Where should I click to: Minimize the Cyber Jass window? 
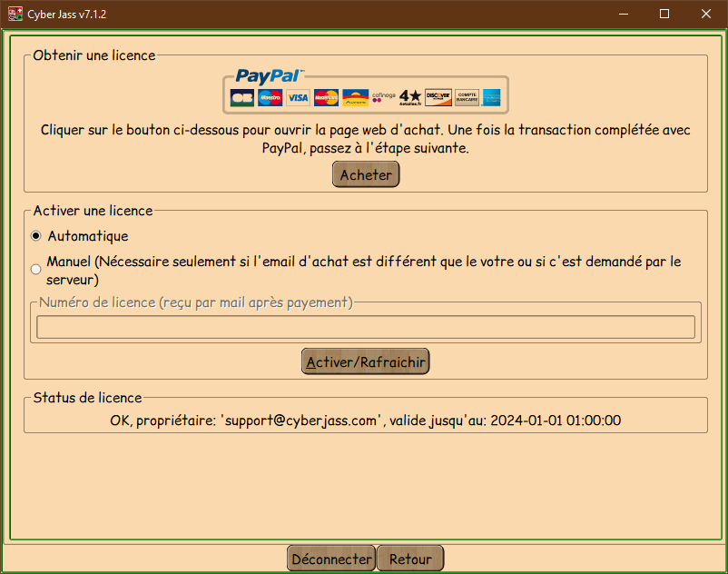[624, 14]
